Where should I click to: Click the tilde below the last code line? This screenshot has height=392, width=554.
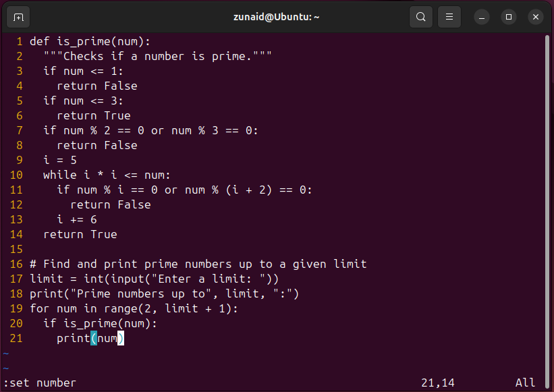pyautogui.click(x=7, y=354)
